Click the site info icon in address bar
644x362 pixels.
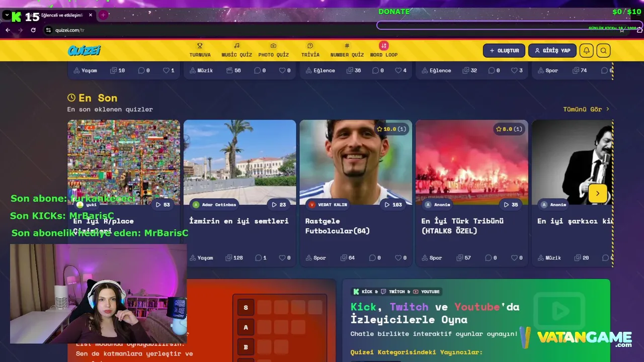point(48,30)
